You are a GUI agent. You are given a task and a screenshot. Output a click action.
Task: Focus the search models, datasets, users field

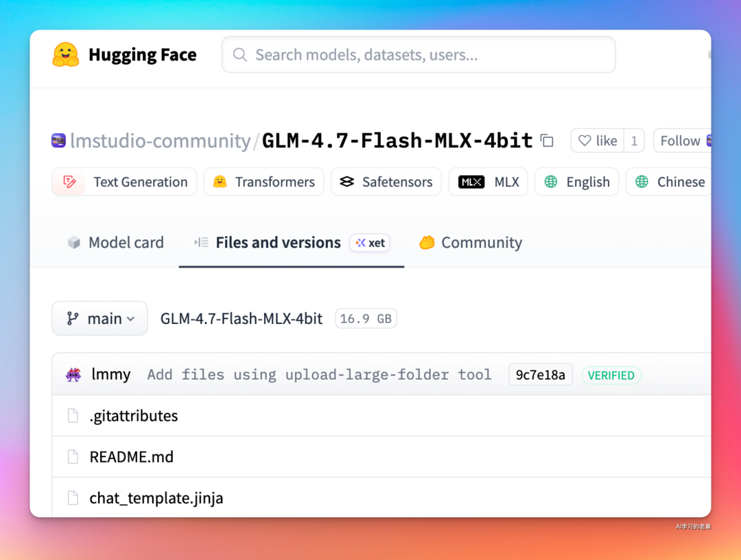(x=419, y=55)
